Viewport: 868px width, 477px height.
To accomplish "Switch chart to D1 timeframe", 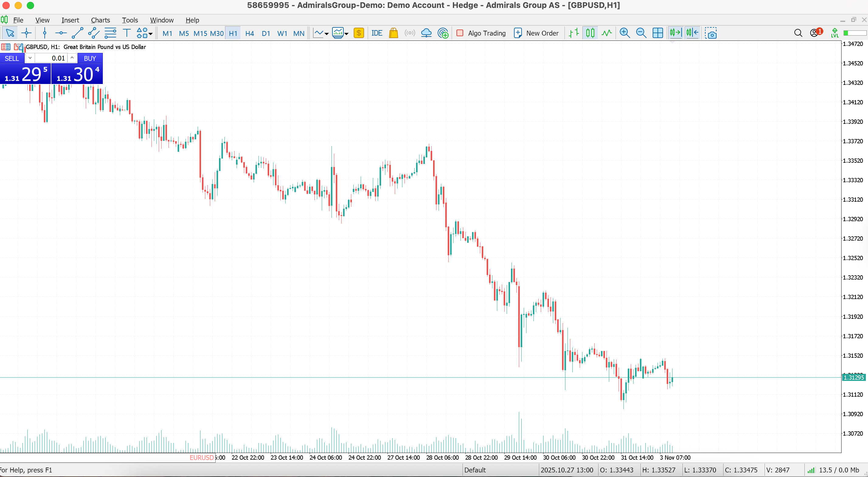I will tap(266, 33).
